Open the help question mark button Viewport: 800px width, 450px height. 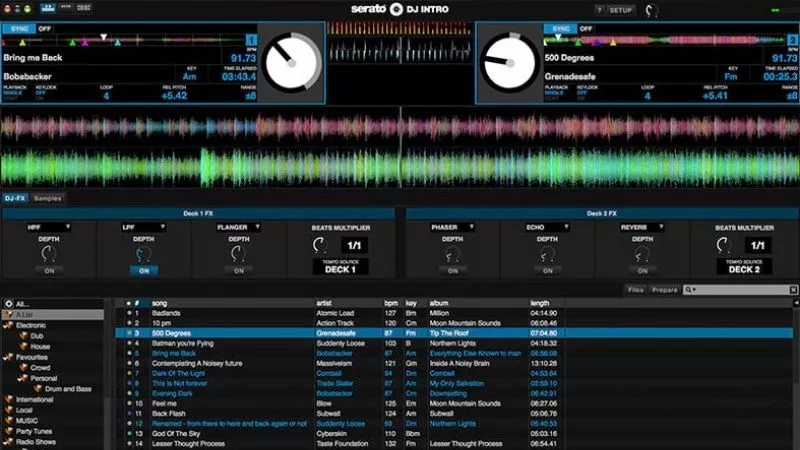click(x=600, y=10)
